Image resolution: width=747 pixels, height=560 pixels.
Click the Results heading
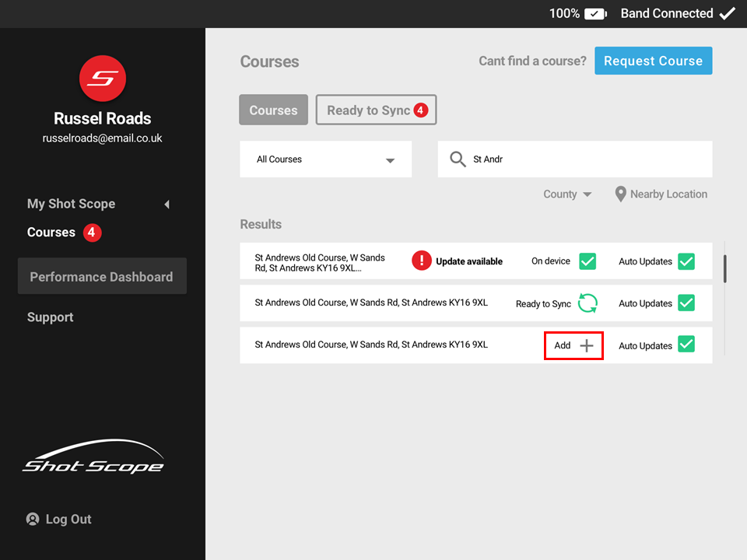(261, 224)
